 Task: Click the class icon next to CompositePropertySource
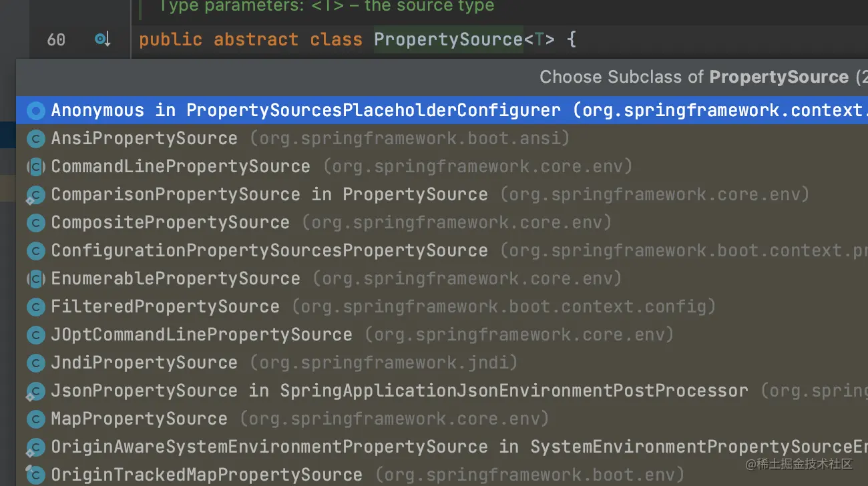[35, 222]
